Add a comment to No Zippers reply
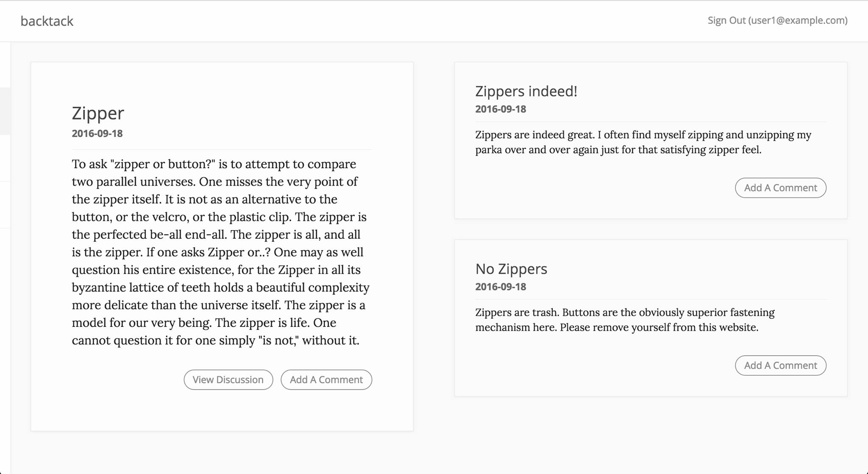868x474 pixels. tap(780, 365)
